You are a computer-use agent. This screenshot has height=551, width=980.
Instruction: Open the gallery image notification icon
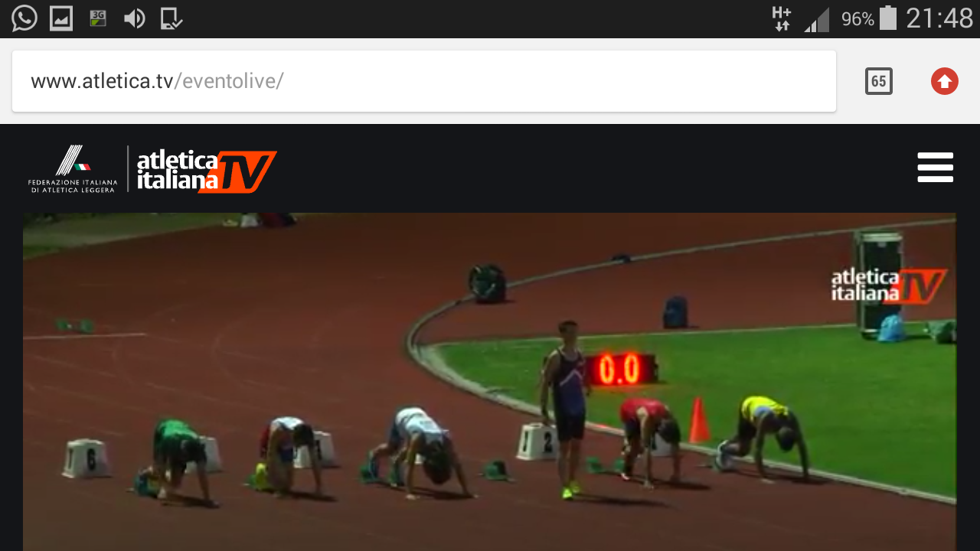coord(61,18)
